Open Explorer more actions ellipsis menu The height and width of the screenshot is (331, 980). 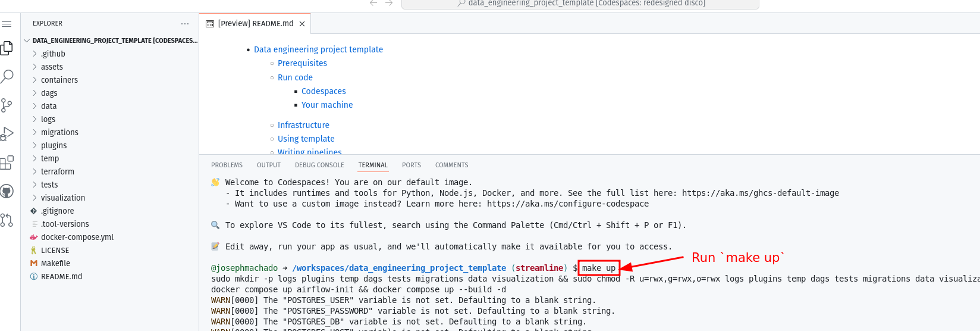(x=185, y=24)
